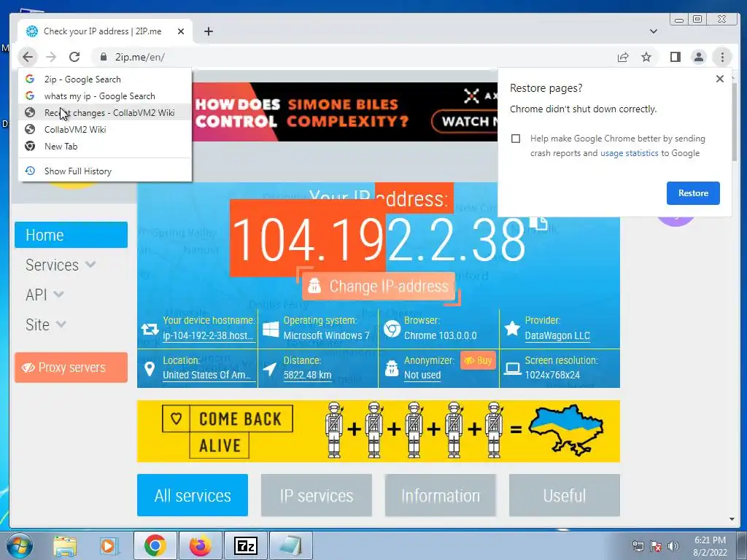747x560 pixels.
Task: Open Windows Explorer from the taskbar
Action: [65, 545]
